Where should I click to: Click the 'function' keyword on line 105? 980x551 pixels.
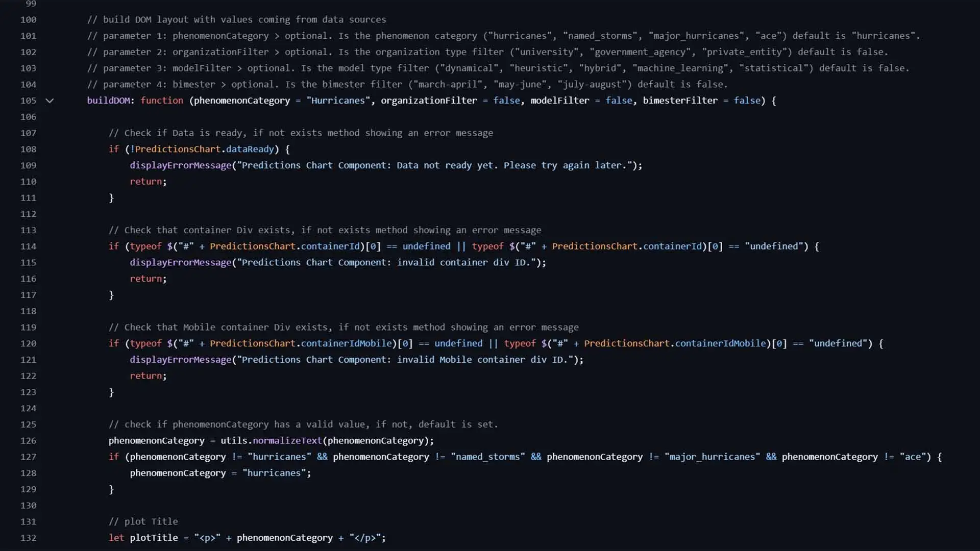tap(162, 101)
